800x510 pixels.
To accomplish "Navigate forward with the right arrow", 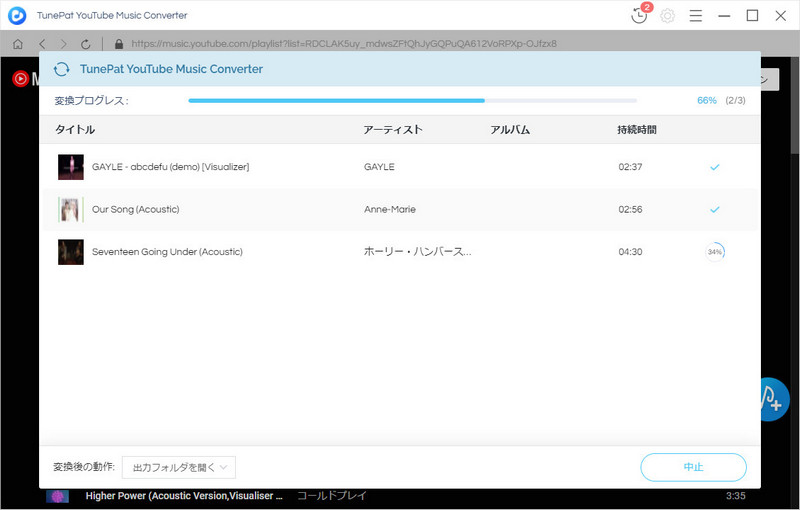I will (x=63, y=44).
